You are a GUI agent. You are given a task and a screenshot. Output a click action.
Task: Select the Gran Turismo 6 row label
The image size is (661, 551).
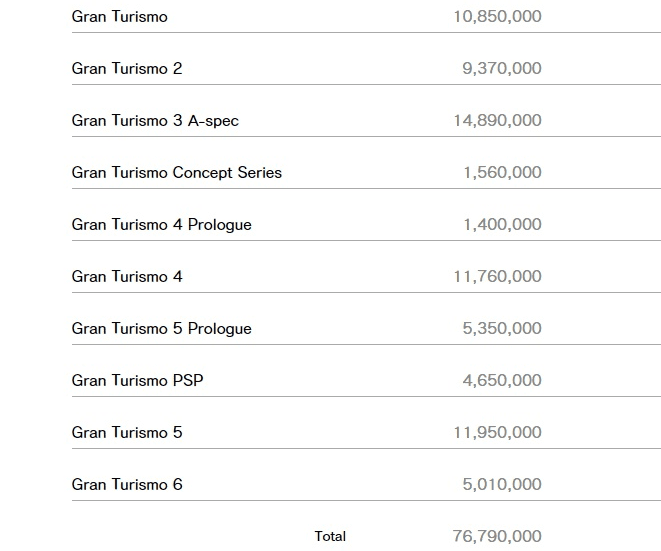tap(127, 485)
